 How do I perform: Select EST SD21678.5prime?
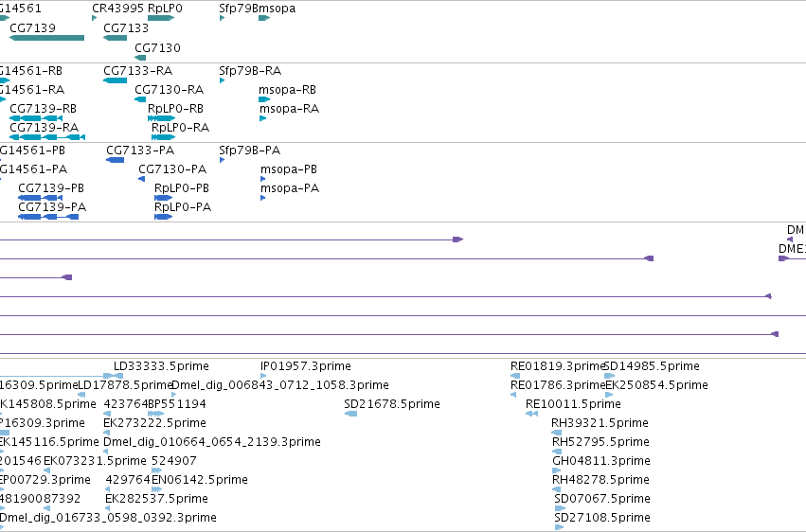click(x=350, y=414)
